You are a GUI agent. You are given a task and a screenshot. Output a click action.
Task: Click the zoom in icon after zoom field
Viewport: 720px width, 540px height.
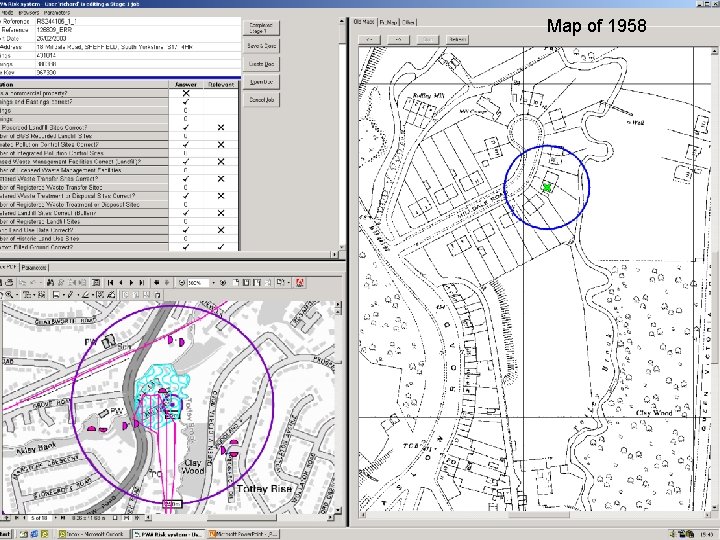(x=223, y=283)
